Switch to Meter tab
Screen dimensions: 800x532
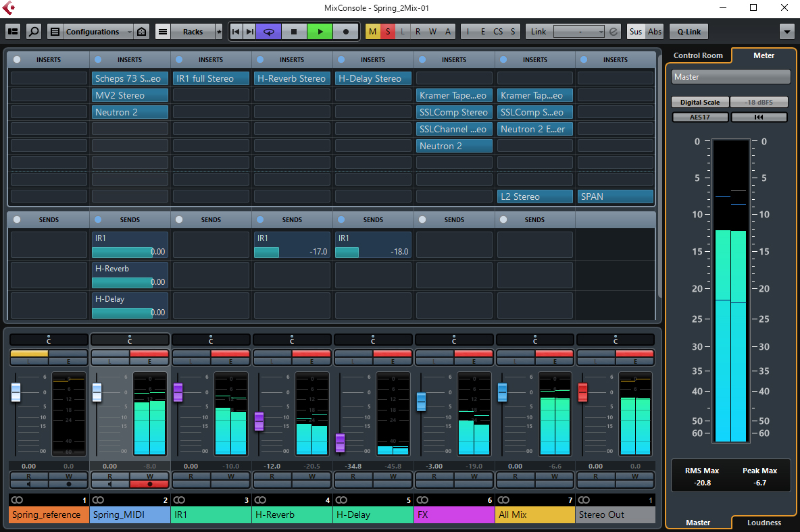pyautogui.click(x=764, y=55)
